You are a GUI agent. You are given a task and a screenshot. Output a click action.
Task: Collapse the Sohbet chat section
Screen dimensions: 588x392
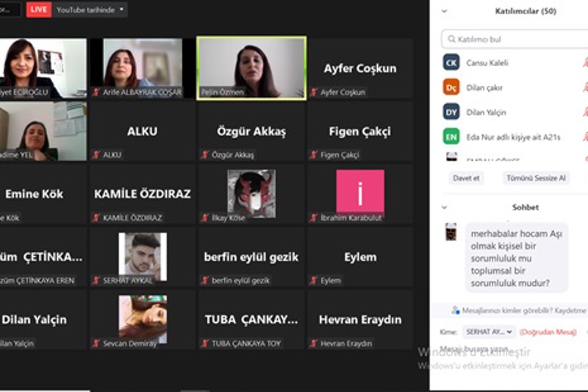pos(444,207)
